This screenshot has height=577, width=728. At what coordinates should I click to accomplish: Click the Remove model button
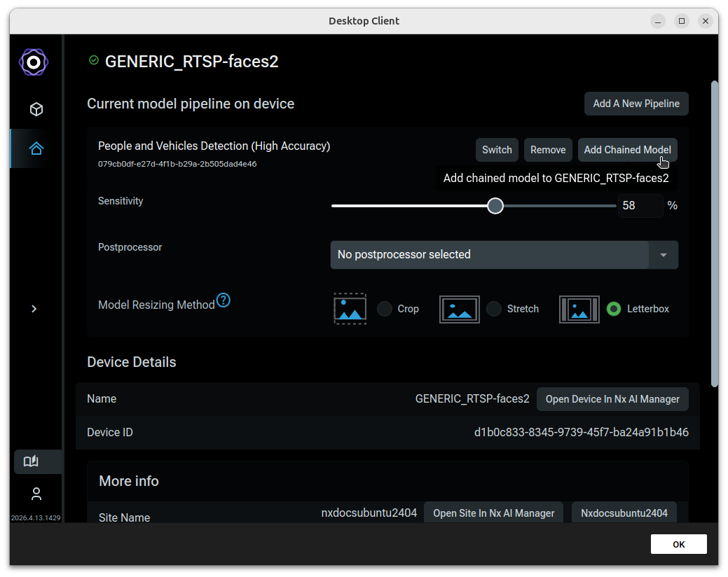pos(548,150)
